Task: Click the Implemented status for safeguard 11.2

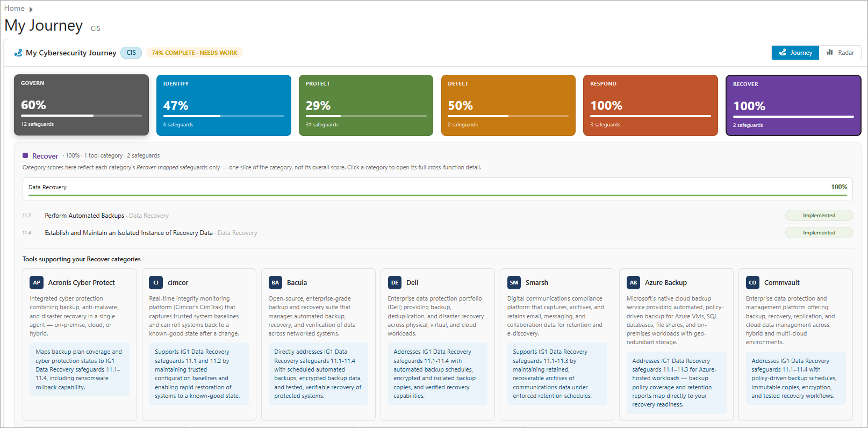Action: coord(819,216)
